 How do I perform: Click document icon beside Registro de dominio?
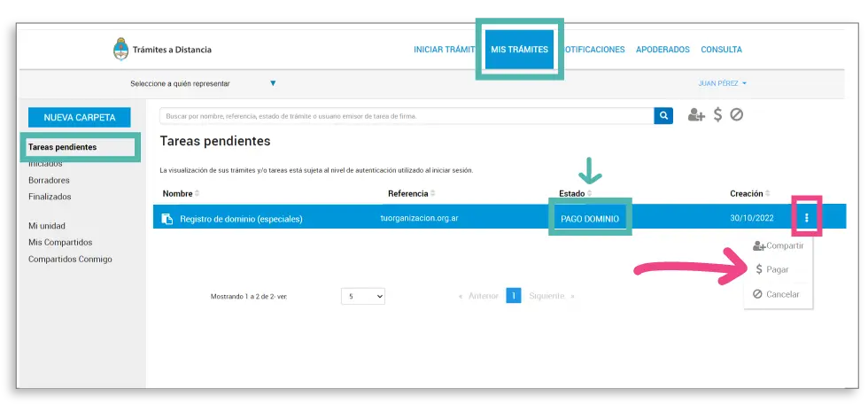[x=167, y=219]
